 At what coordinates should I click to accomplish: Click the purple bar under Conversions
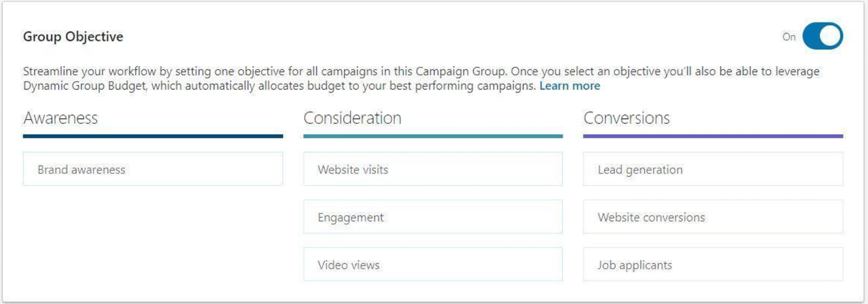click(x=712, y=136)
